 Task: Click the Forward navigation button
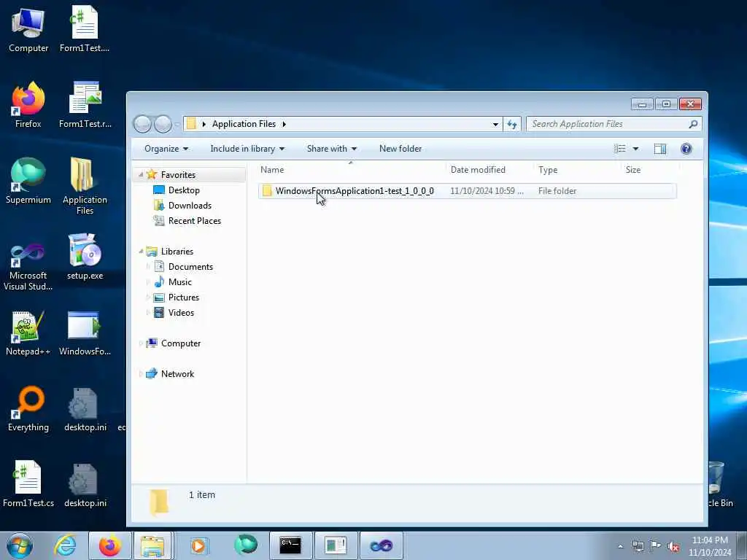163,124
